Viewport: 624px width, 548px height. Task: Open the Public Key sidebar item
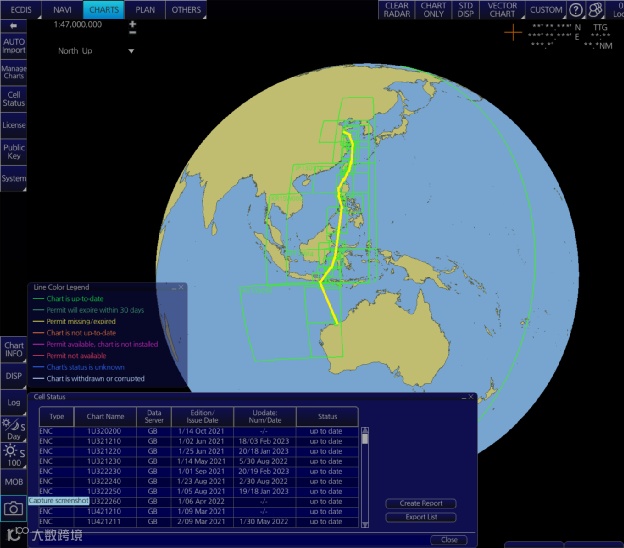14,152
